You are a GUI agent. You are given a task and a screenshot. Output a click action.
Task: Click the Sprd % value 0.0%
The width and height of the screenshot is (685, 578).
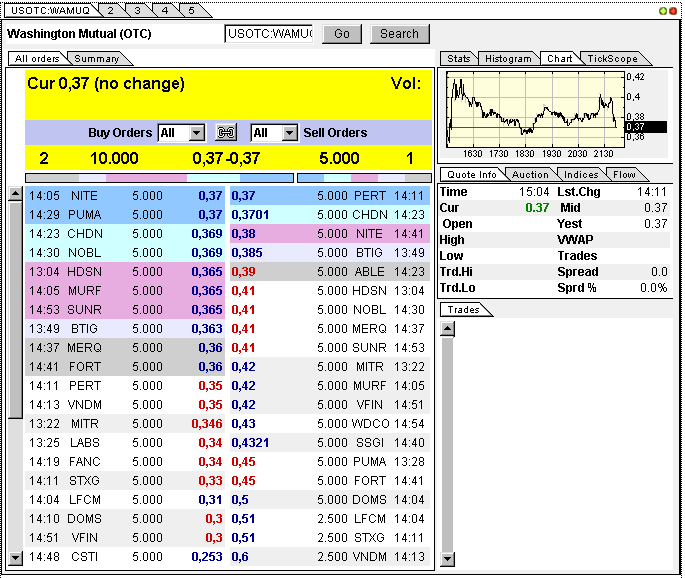pyautogui.click(x=654, y=288)
